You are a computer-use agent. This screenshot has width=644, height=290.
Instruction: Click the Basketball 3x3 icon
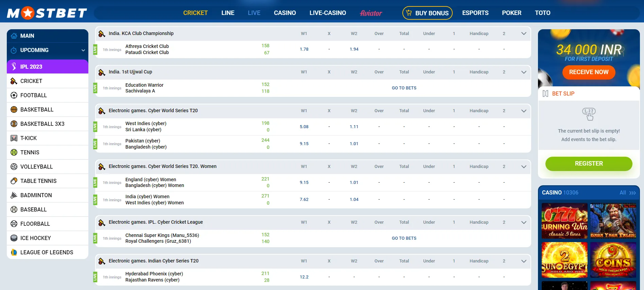(14, 124)
